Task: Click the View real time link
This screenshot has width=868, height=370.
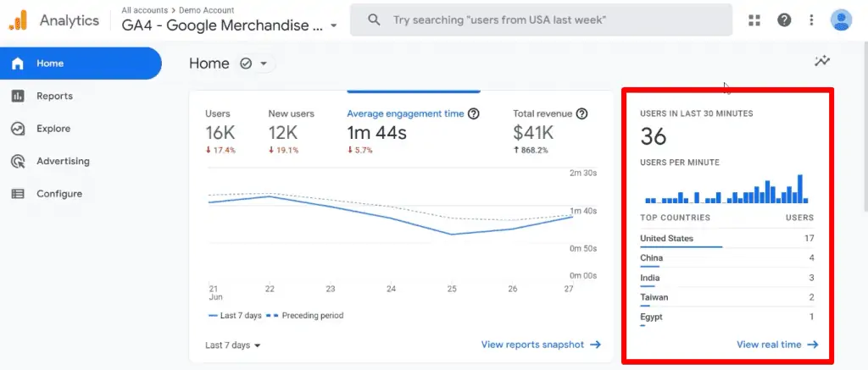Action: click(x=776, y=345)
